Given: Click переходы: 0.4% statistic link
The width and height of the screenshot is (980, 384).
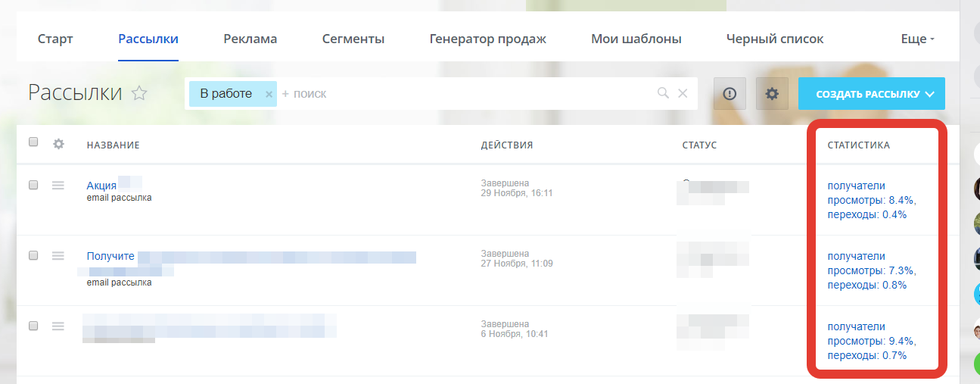Looking at the screenshot, I should 867,214.
